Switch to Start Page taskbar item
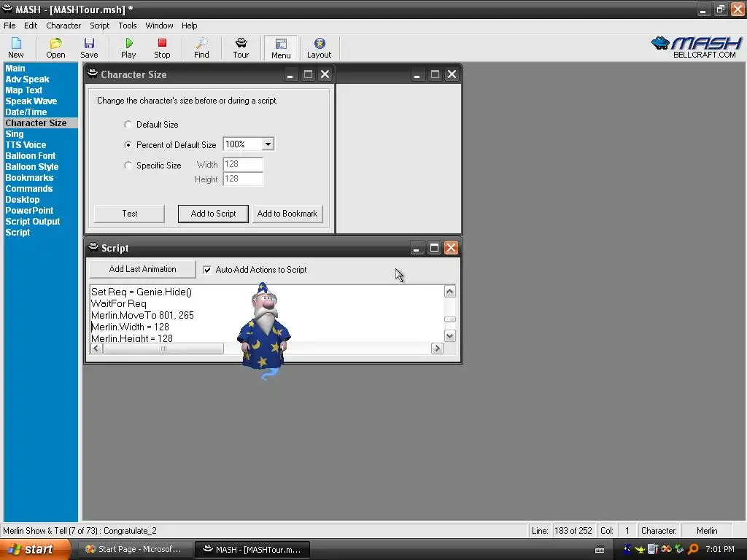The image size is (747, 560). click(x=133, y=549)
